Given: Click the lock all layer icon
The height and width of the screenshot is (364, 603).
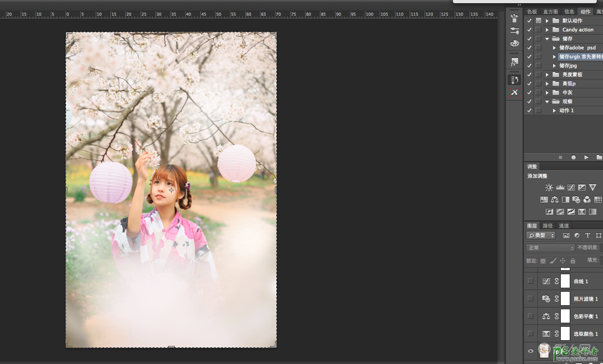Looking at the screenshot, I should pos(573,261).
